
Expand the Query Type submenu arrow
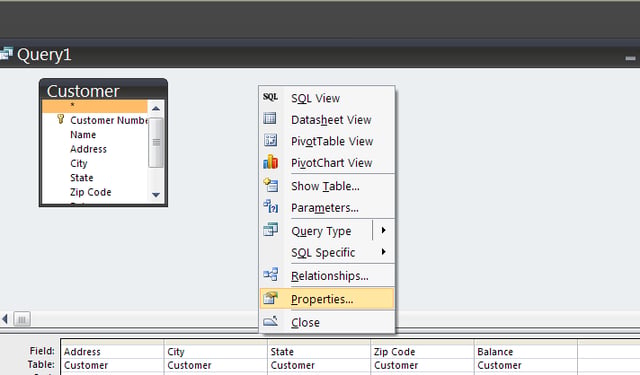click(383, 230)
